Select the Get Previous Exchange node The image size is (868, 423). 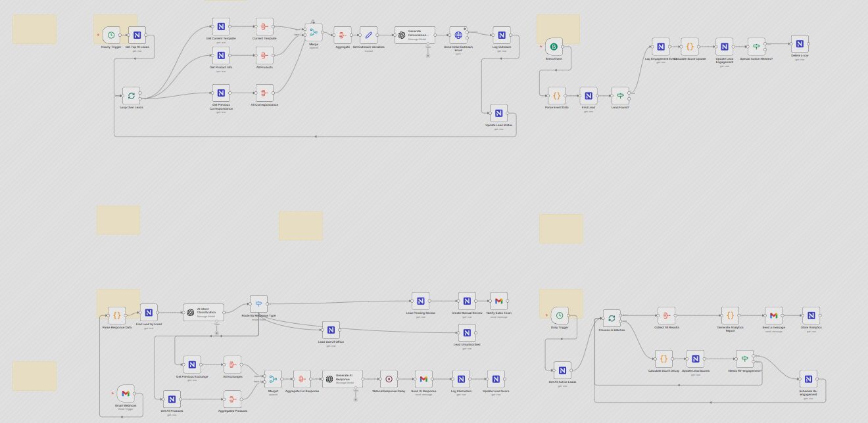tap(192, 365)
